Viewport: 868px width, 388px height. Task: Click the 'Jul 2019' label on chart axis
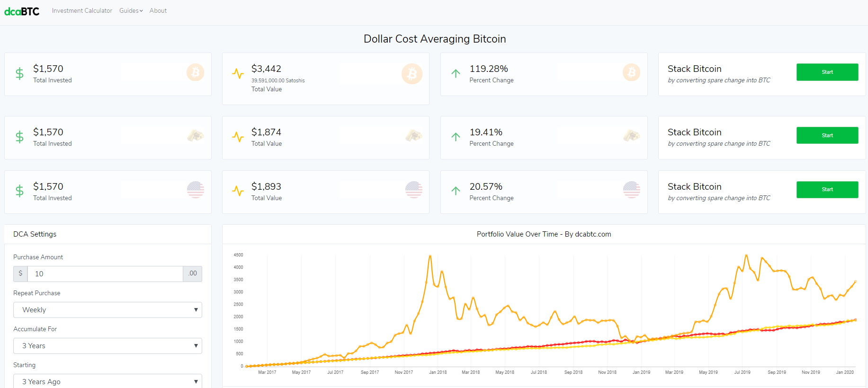742,372
